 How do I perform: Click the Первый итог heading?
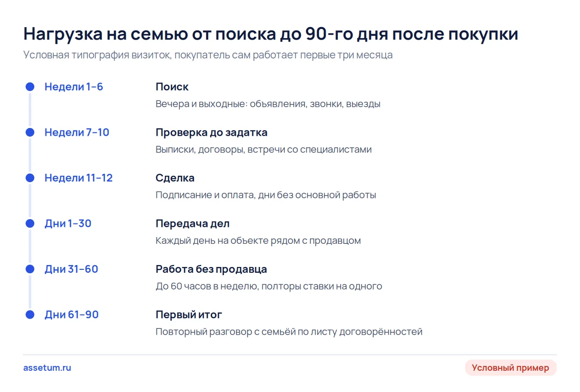point(189,315)
